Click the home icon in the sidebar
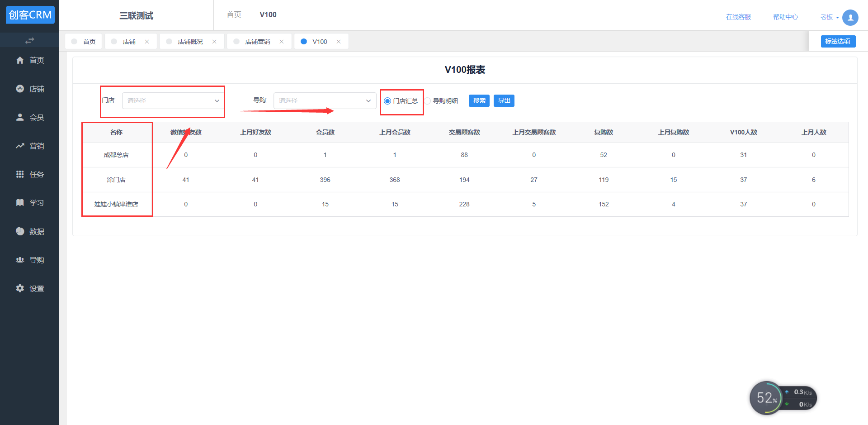The width and height of the screenshot is (868, 425). click(x=20, y=60)
